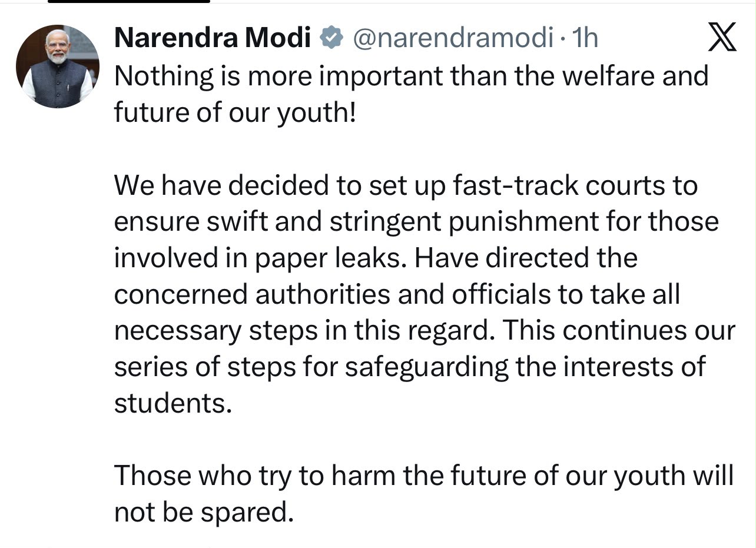The height and width of the screenshot is (548, 756).
Task: Click the words 'fast-track courts'
Action: tap(560, 185)
